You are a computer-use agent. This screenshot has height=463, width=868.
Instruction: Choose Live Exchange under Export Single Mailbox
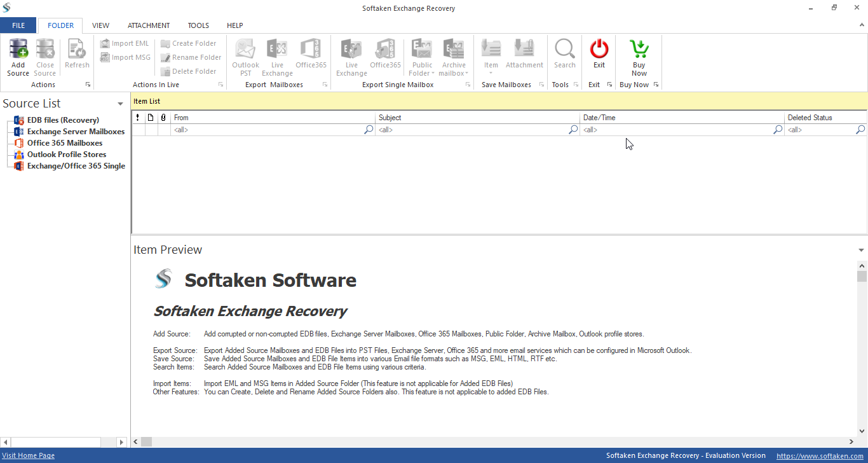(351, 57)
